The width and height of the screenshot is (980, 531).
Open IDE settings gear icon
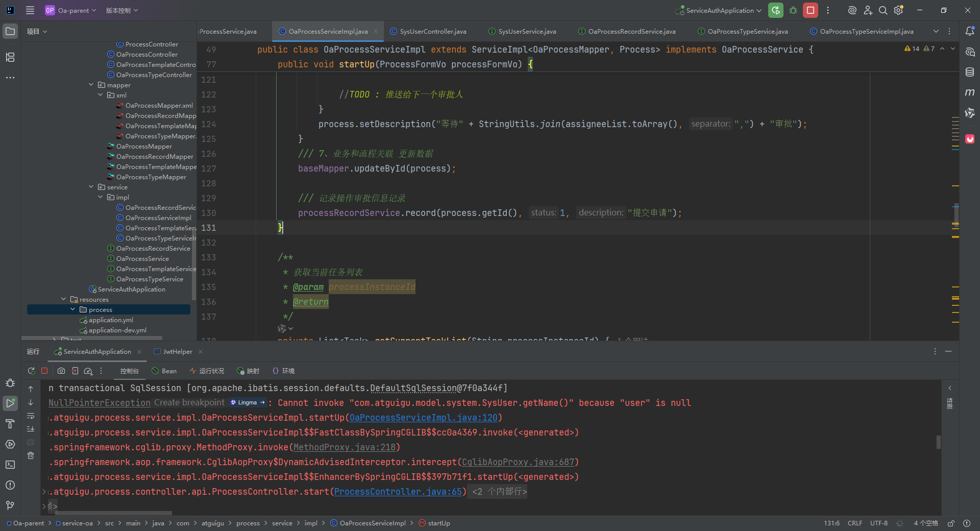coord(899,10)
